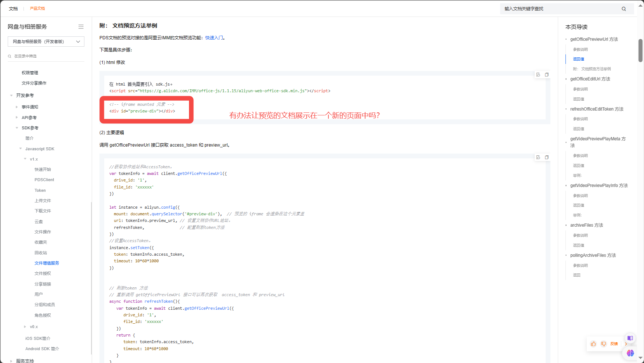
Task: Collapse the 开发参考 tree section arrow
Action: click(x=11, y=96)
